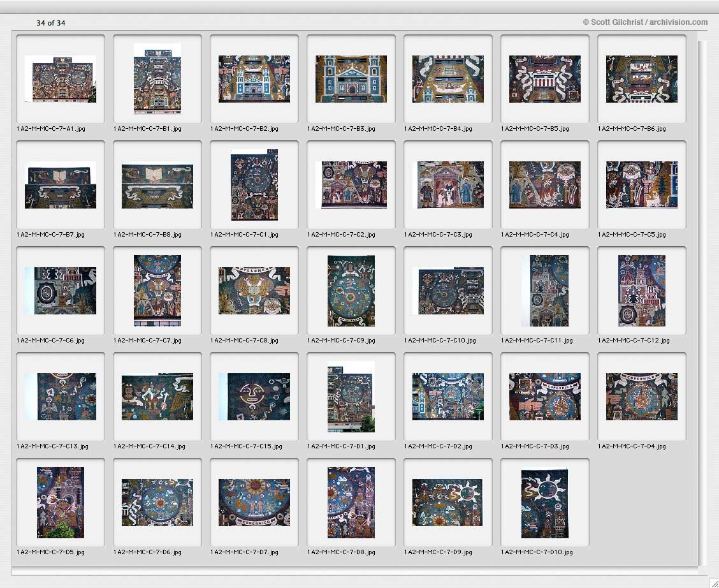The image size is (719, 588).
Task: Click the caption text "1A2-M-MC-C-7-B3.jpg"
Action: pos(341,129)
